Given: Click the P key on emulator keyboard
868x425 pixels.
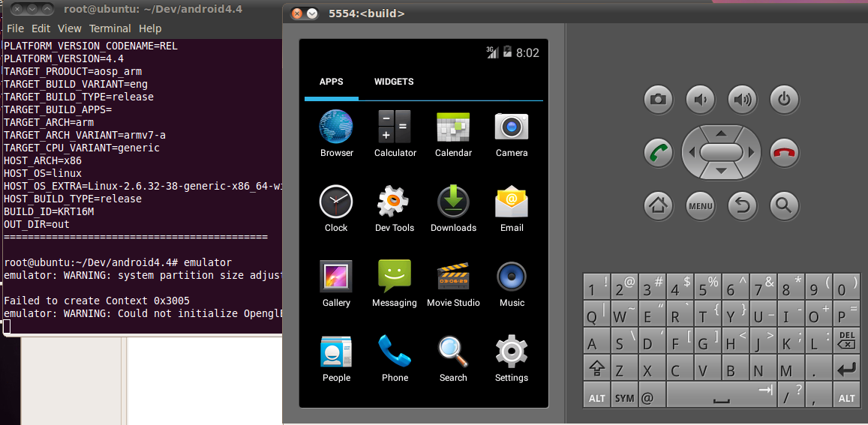Looking at the screenshot, I should click(x=846, y=313).
